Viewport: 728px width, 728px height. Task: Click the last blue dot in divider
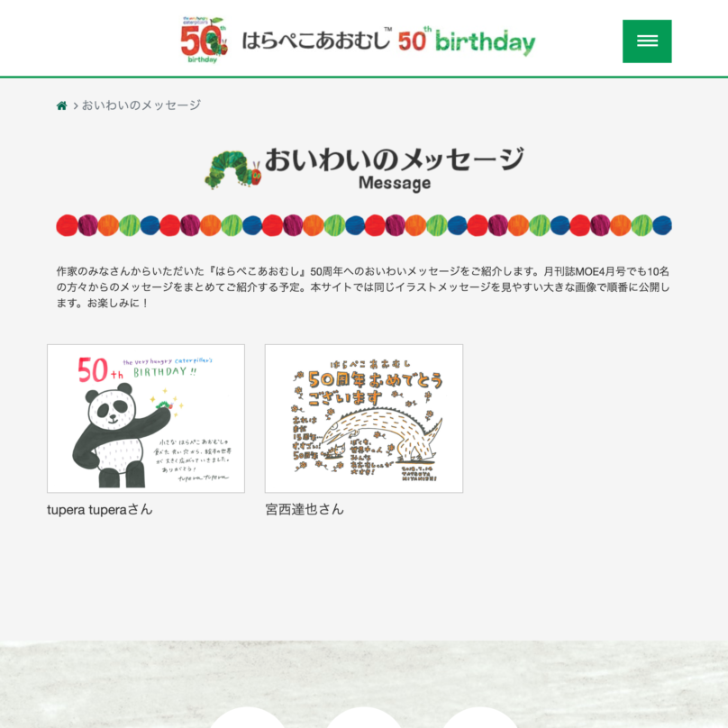662,225
